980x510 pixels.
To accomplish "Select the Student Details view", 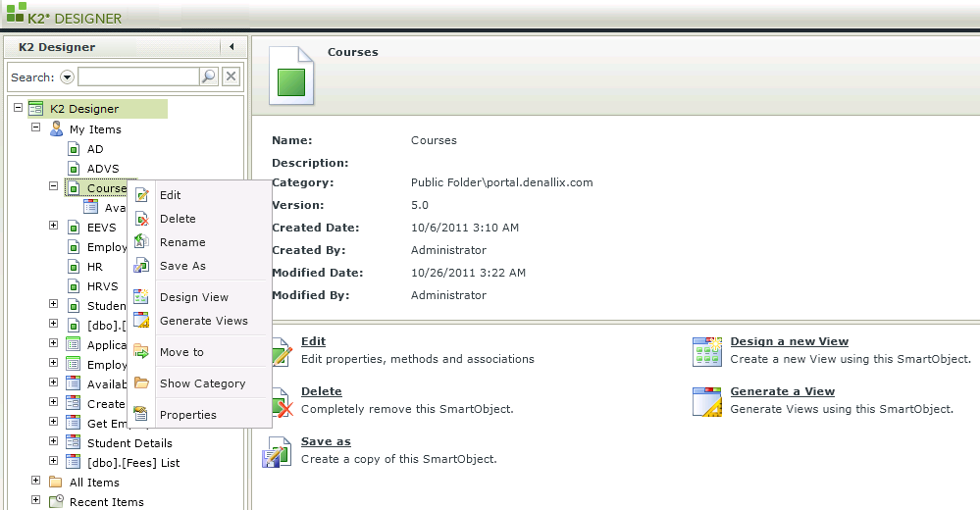I will tap(129, 443).
